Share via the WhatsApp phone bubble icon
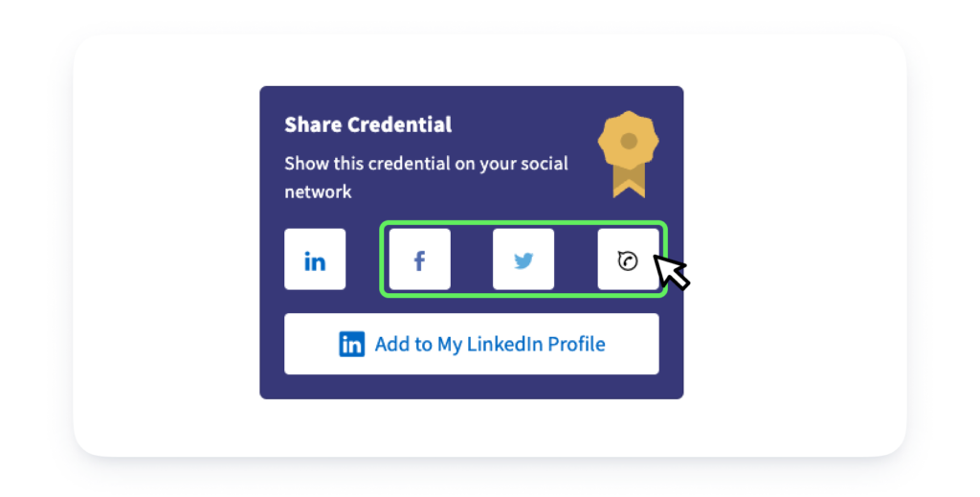Image resolution: width=980 pixels, height=497 pixels. (x=628, y=260)
